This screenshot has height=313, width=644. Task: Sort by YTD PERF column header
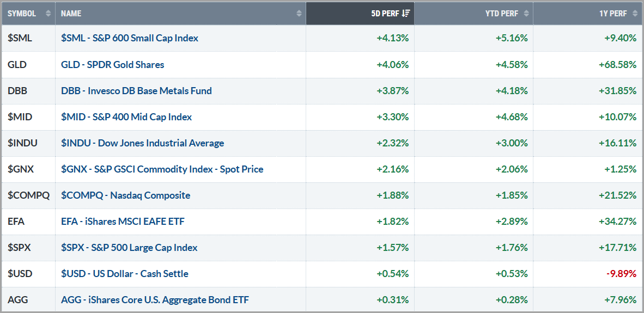[501, 14]
